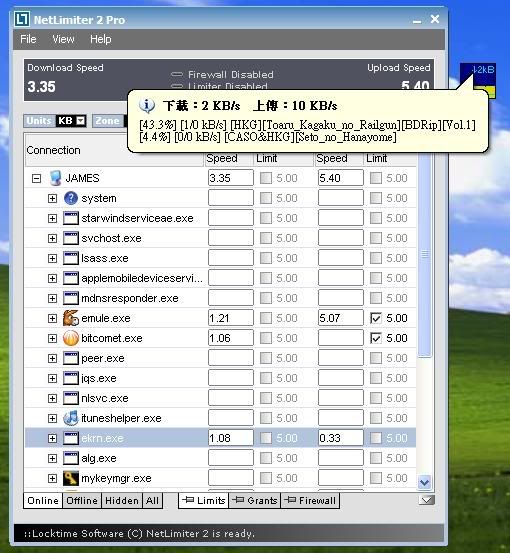Click the lsass.exe application icon
The width and height of the screenshot is (510, 553).
[71, 258]
